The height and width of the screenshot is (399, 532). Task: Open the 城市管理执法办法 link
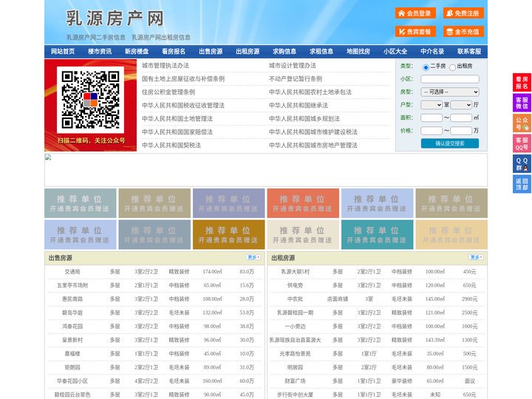(166, 66)
